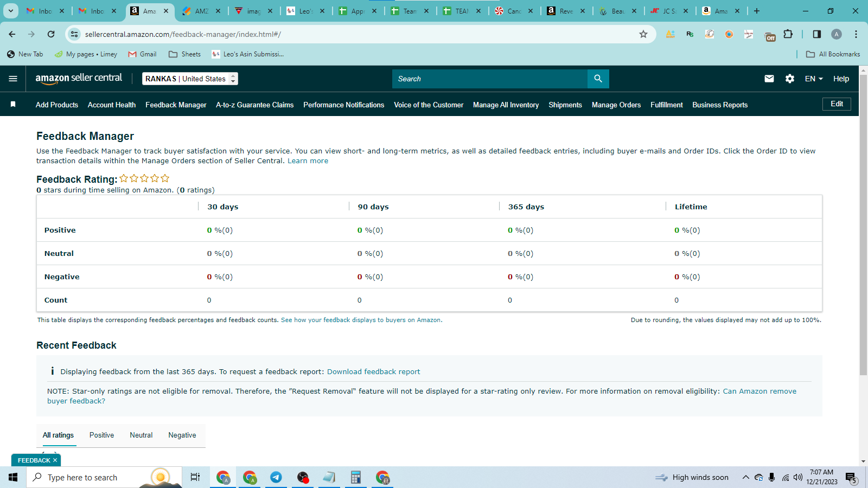Click Download feedback report link
The height and width of the screenshot is (488, 868).
pos(373,371)
